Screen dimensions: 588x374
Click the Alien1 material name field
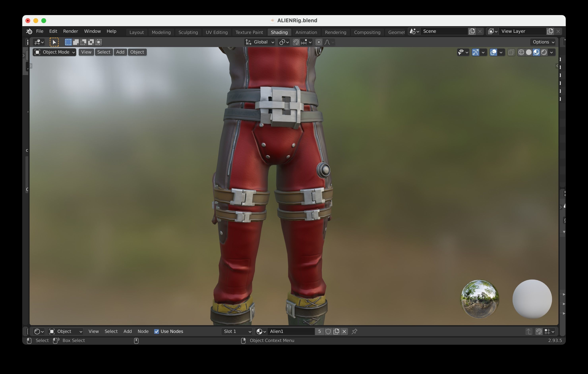tap(291, 332)
